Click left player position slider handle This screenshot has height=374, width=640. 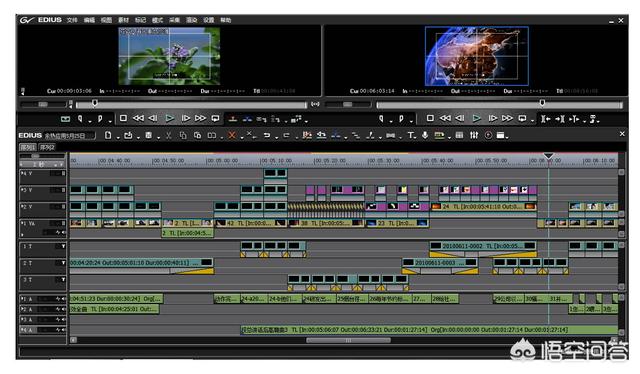[95, 103]
